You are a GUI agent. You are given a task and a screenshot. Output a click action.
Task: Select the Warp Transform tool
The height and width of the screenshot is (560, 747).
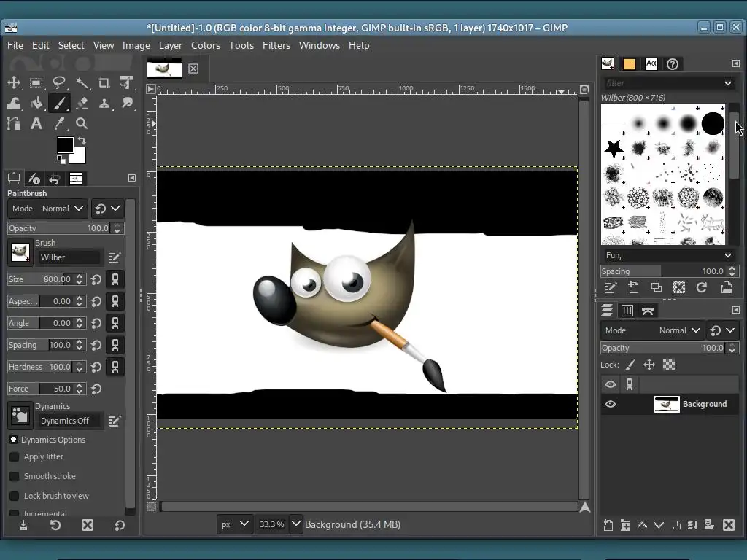pos(14,103)
